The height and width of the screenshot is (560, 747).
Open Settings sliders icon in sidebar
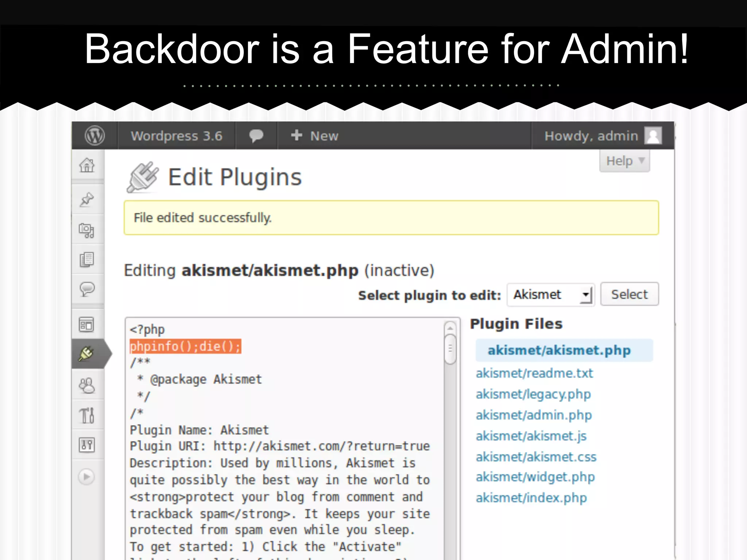pyautogui.click(x=87, y=445)
